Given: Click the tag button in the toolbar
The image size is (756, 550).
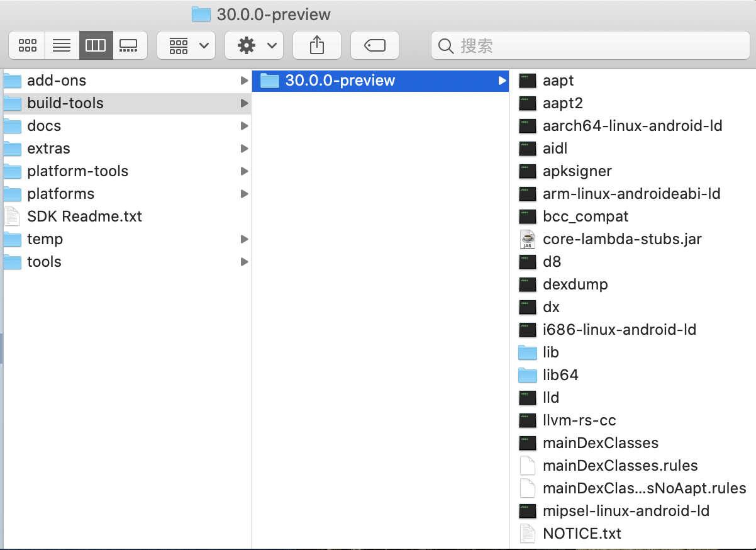Looking at the screenshot, I should pos(374,45).
